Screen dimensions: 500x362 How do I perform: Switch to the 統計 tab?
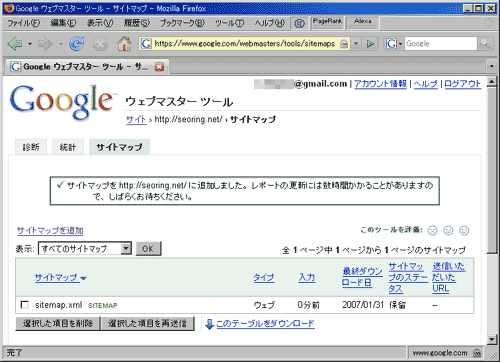point(68,147)
